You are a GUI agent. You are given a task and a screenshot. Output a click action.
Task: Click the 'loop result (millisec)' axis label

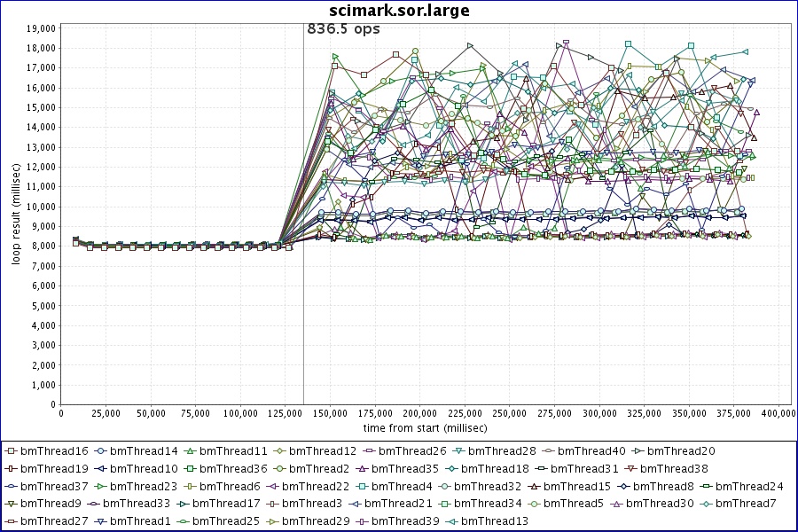(16, 214)
